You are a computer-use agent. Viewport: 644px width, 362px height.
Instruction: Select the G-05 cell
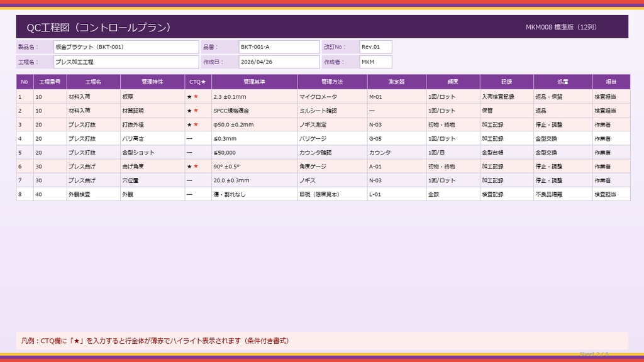(397, 139)
